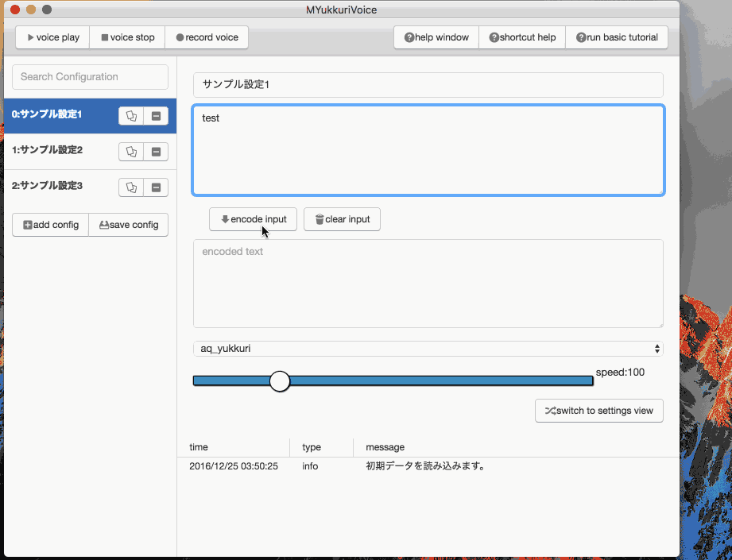Click save config button
The image size is (732, 560).
(129, 225)
